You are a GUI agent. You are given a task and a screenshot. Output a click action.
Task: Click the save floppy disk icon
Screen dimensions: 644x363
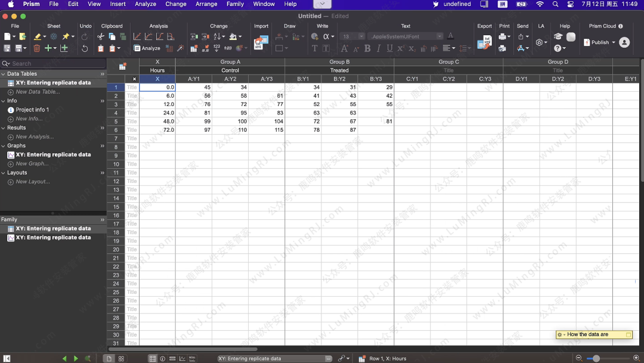click(x=7, y=48)
